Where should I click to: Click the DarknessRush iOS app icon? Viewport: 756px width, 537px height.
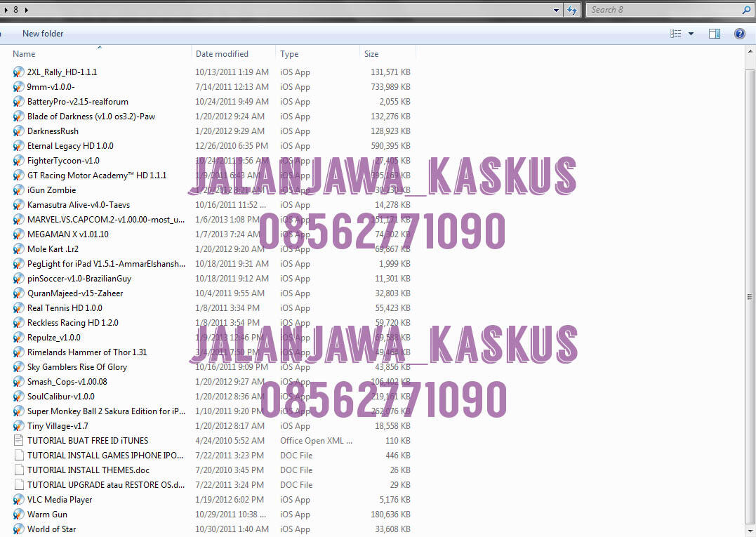[x=18, y=131]
